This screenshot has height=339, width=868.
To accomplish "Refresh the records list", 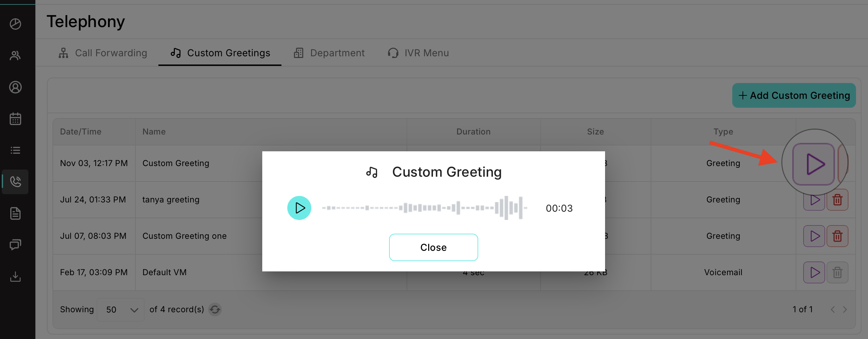I will (215, 309).
